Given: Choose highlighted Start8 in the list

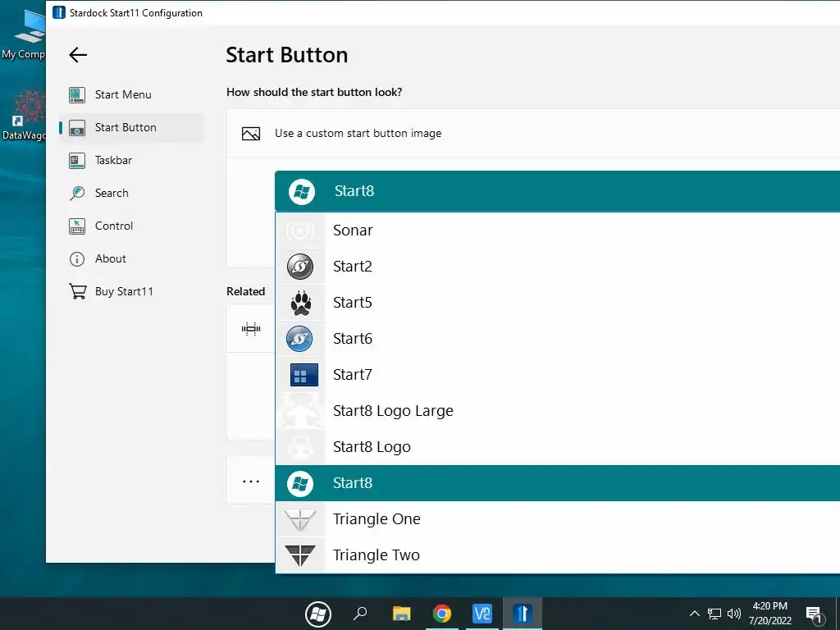Looking at the screenshot, I should (x=557, y=483).
